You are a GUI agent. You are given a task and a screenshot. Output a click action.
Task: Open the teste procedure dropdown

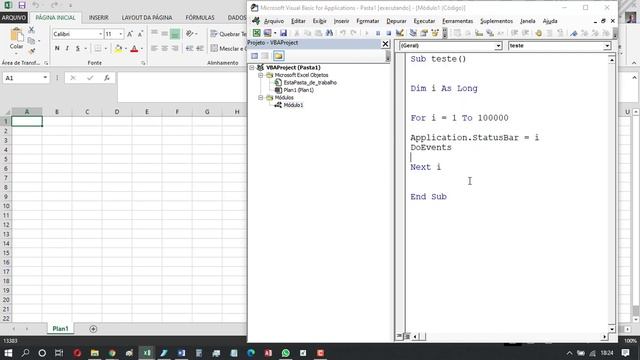coord(607,46)
